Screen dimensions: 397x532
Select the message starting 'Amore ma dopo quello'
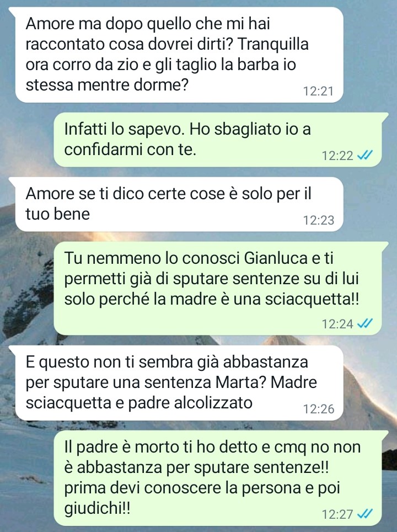pos(179,55)
